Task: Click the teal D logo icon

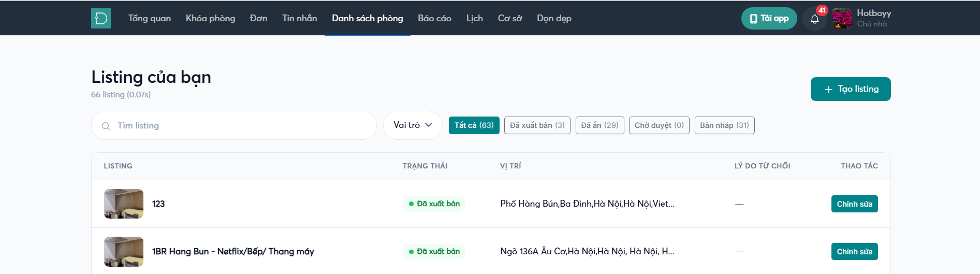Action: [x=101, y=18]
